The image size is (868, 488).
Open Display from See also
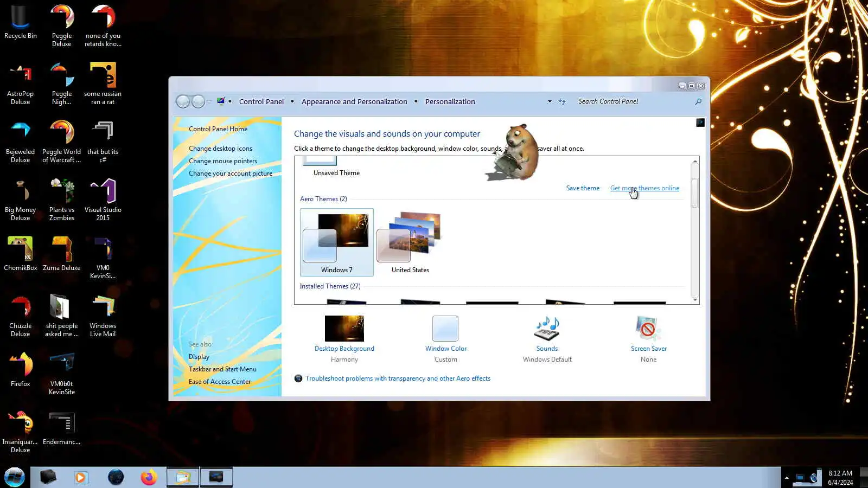click(199, 357)
